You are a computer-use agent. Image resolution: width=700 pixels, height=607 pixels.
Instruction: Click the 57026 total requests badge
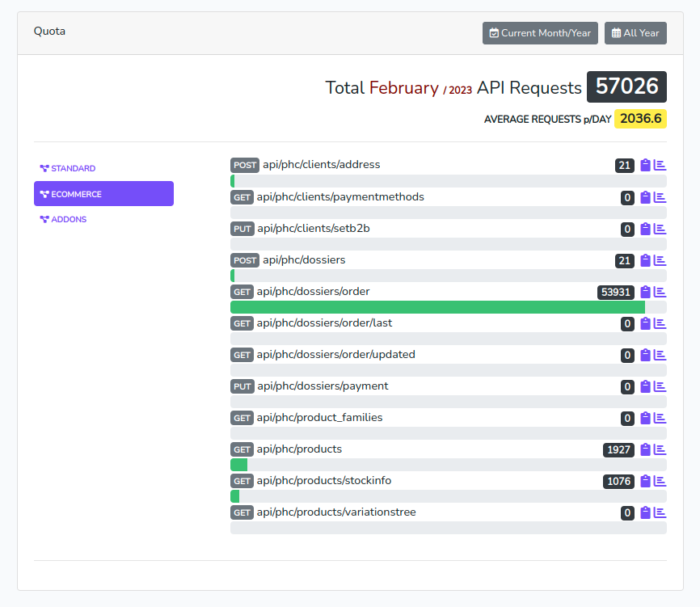pos(626,87)
